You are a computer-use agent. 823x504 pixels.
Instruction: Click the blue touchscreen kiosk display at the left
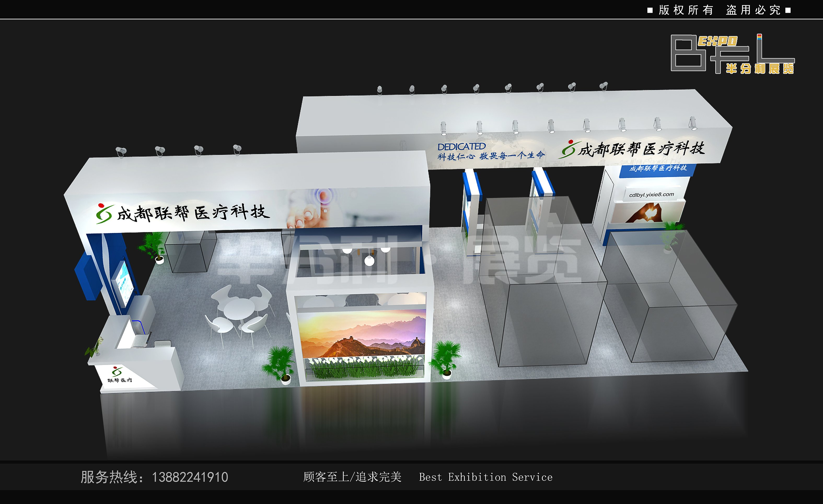point(123,284)
